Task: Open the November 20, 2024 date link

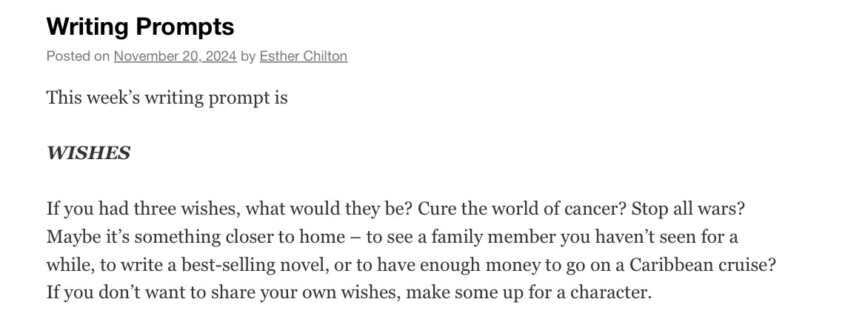Action: point(175,56)
